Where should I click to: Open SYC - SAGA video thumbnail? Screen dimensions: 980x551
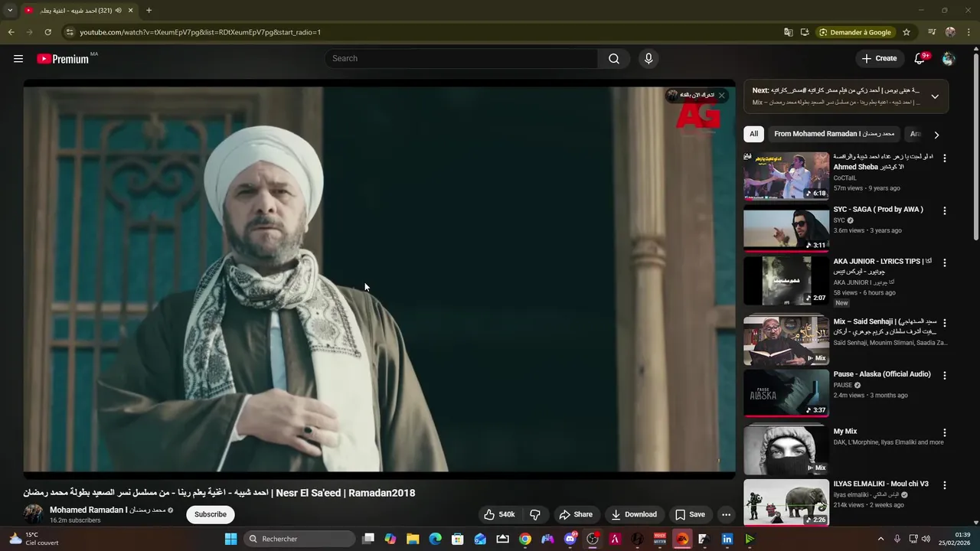[786, 228]
